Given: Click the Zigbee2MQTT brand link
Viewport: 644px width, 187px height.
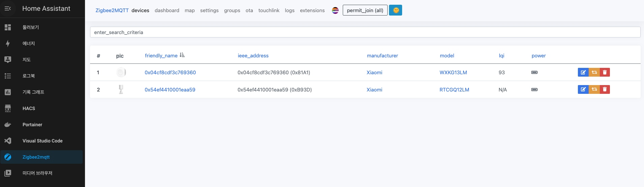Looking at the screenshot, I should pos(112,10).
